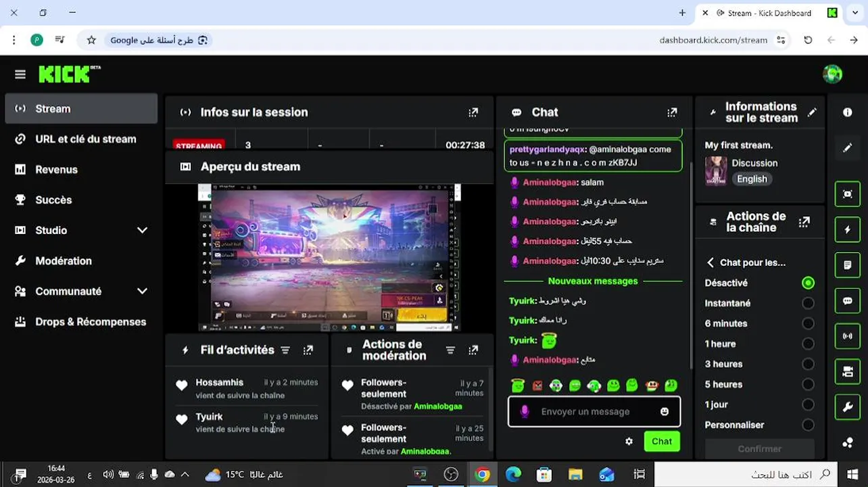Viewport: 868px width, 487px height.
Task: Select the Instantané radio option
Action: (808, 303)
